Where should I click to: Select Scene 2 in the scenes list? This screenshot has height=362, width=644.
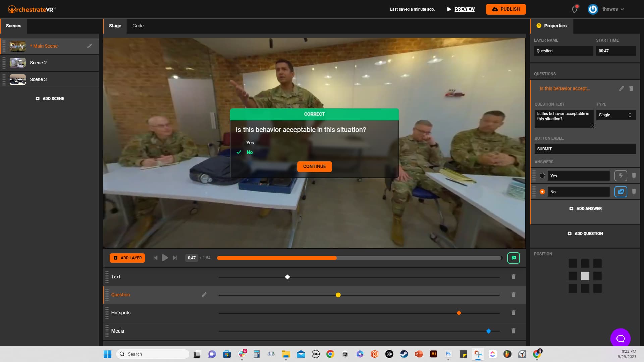tap(38, 63)
